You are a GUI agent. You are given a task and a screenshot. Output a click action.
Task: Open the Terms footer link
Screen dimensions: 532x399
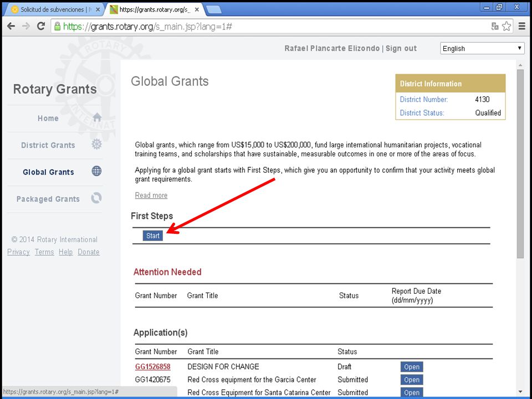tap(44, 252)
